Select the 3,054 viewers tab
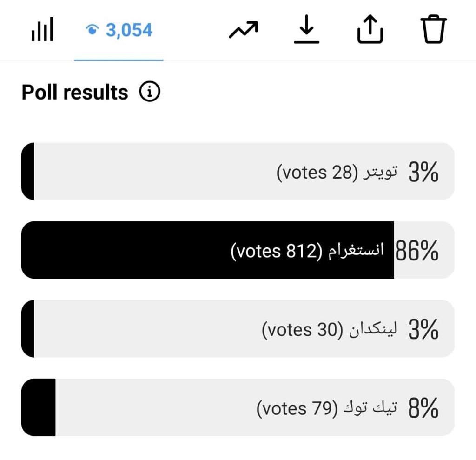This screenshot has width=476, height=460. pos(119,30)
